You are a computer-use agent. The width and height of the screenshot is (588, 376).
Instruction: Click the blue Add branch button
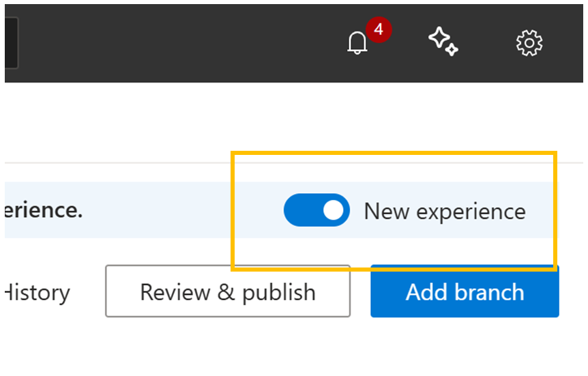coord(465,292)
